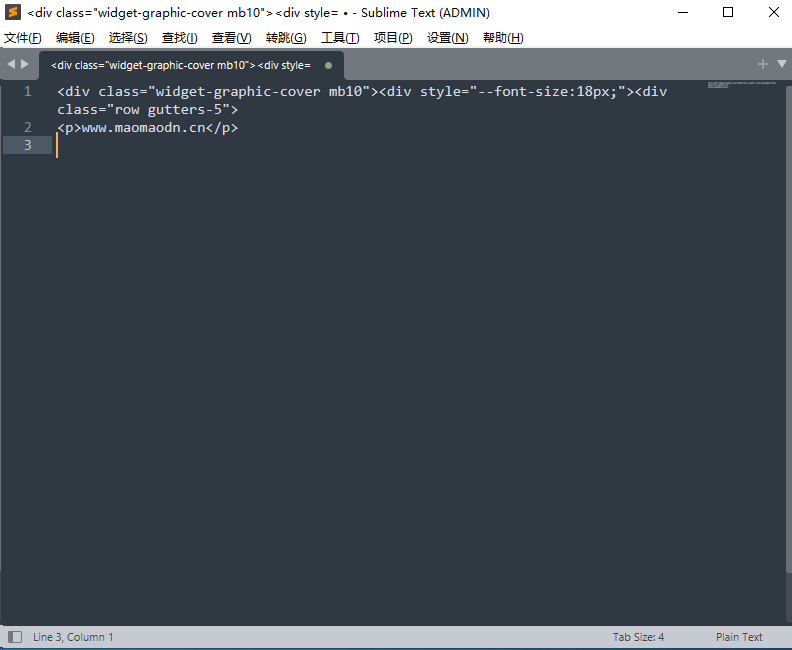
Task: Click the next tab right arrow
Action: 25,64
